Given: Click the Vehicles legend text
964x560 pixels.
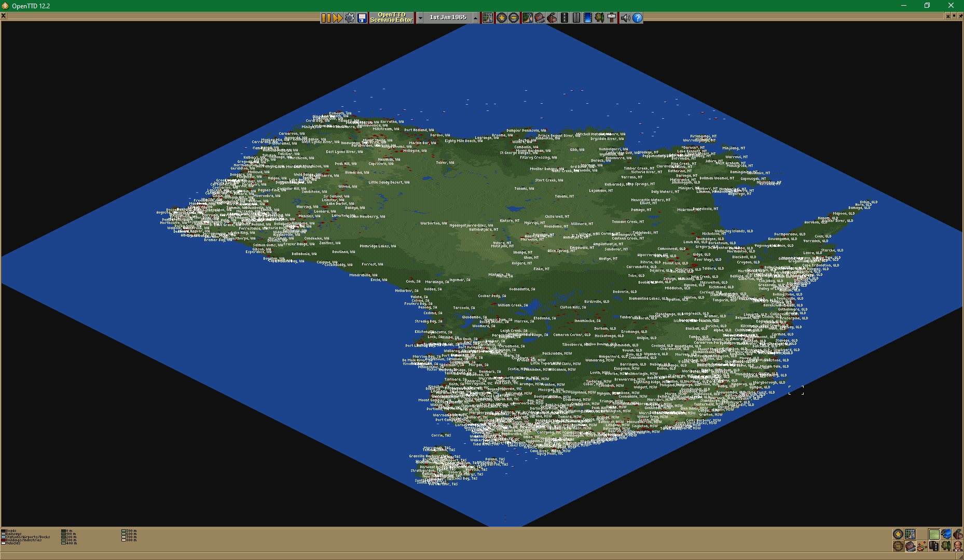Looking at the screenshot, I should coord(13,543).
